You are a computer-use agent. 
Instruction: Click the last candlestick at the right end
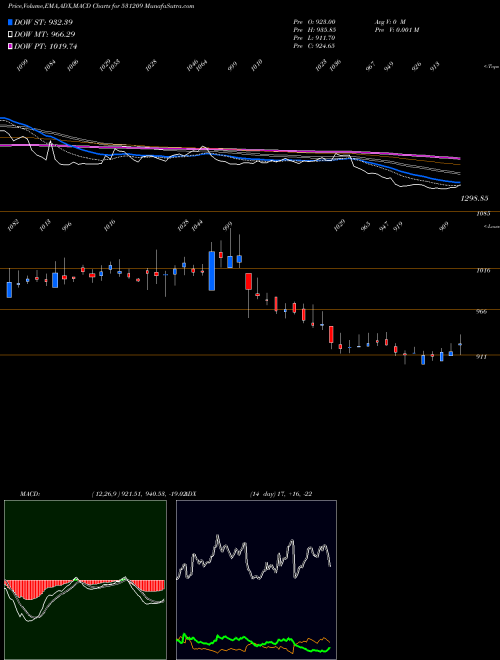pos(460,344)
